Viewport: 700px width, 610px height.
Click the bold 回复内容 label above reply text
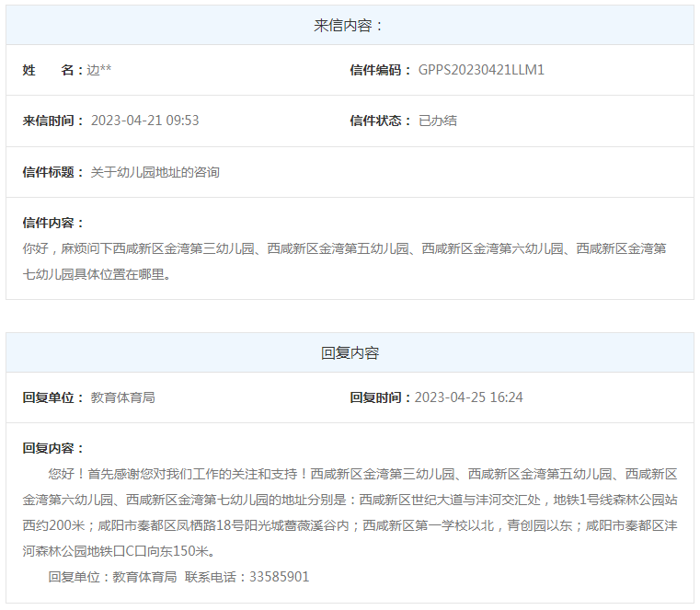click(x=52, y=448)
